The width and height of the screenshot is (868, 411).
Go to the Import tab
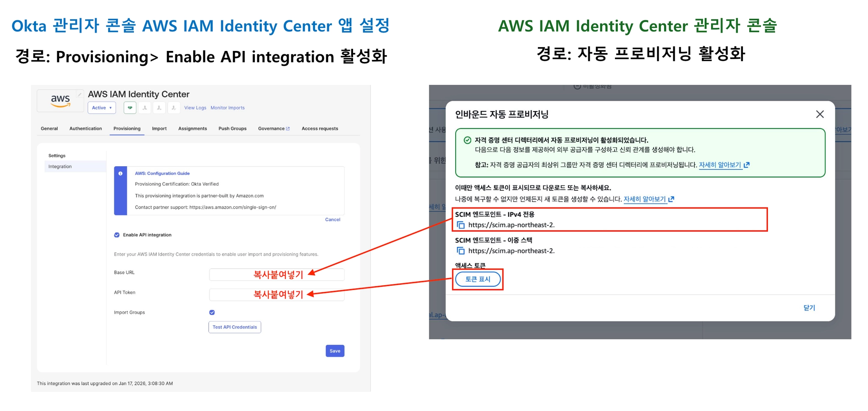(159, 129)
